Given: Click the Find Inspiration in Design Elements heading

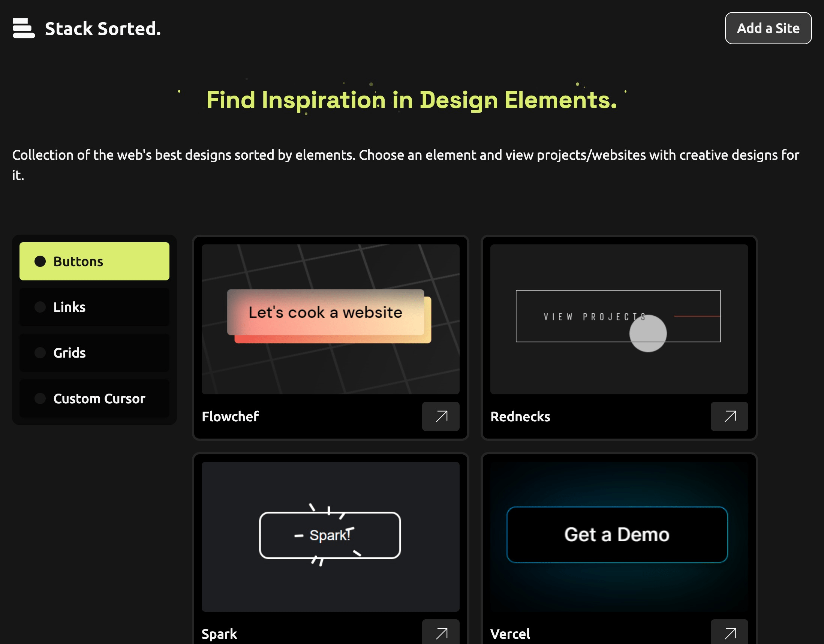Looking at the screenshot, I should [x=412, y=100].
